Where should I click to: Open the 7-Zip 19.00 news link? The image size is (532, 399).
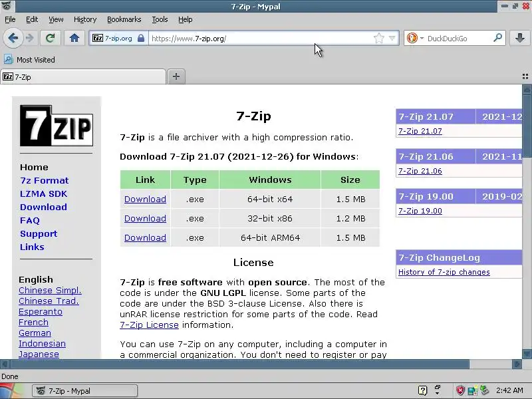pos(420,211)
